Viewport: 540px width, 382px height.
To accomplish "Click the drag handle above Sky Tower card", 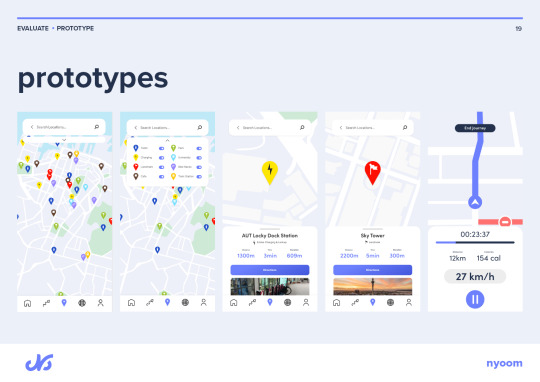I will coord(373,229).
